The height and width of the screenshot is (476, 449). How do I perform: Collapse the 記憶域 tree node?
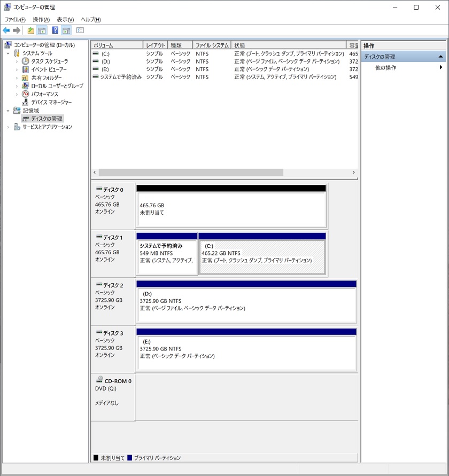click(x=8, y=111)
